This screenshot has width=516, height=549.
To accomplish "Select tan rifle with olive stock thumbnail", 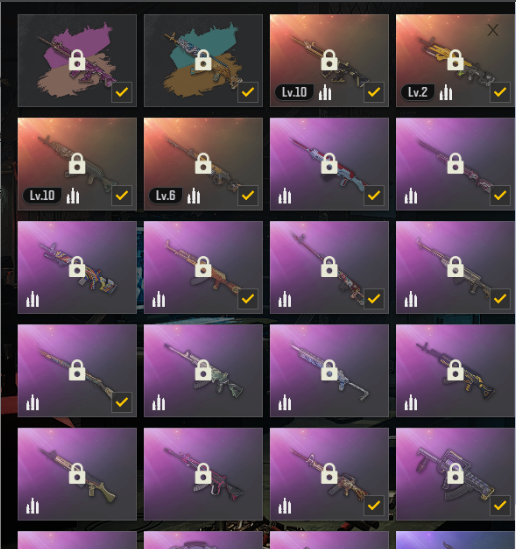I will (x=77, y=474).
